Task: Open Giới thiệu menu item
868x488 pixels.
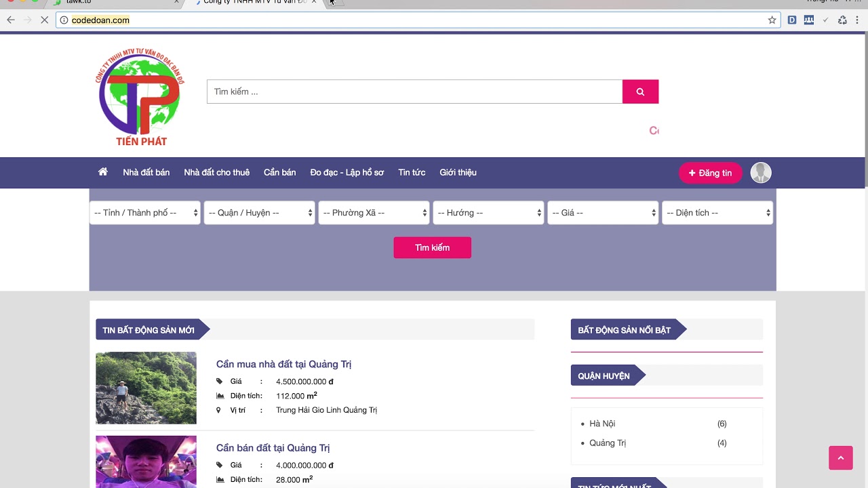Action: click(x=458, y=173)
